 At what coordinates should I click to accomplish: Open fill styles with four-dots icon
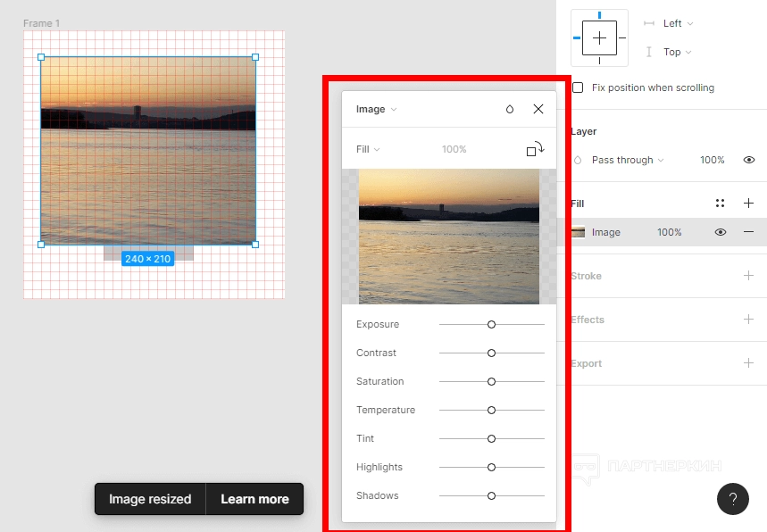(720, 203)
